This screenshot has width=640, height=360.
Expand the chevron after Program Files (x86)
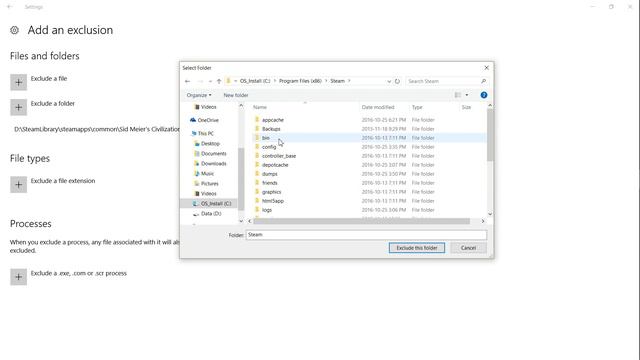(326, 81)
